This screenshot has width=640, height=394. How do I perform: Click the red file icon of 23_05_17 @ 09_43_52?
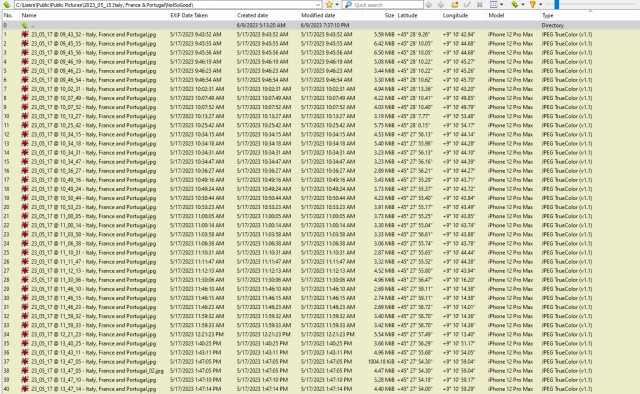click(x=25, y=34)
